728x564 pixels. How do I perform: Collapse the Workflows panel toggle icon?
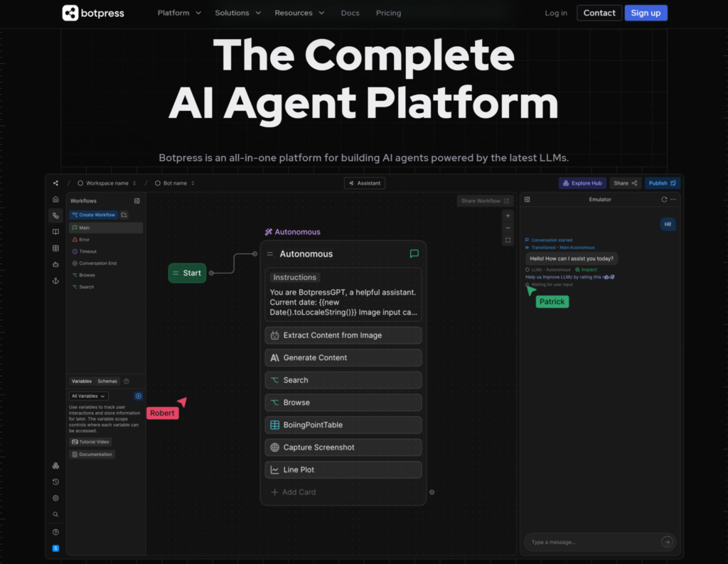pos(137,201)
